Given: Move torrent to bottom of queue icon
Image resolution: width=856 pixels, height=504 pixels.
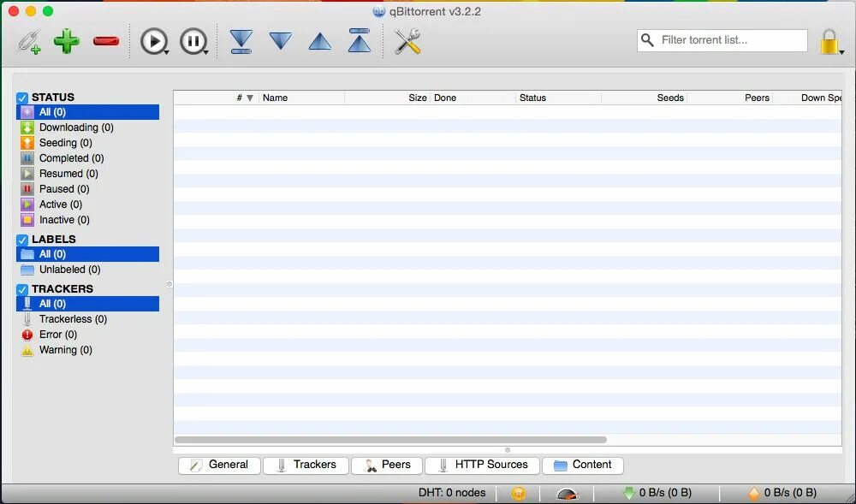Looking at the screenshot, I should 241,41.
